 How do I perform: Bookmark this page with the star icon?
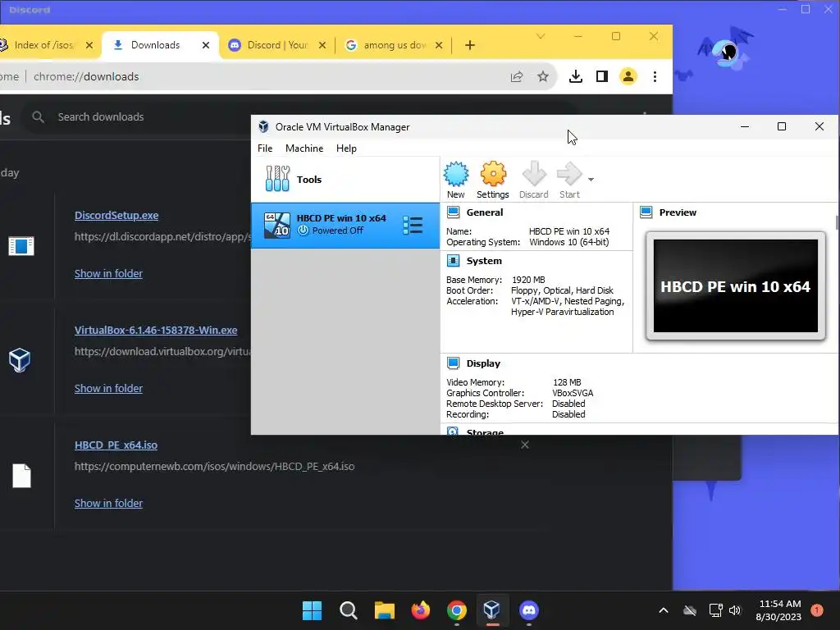543,76
